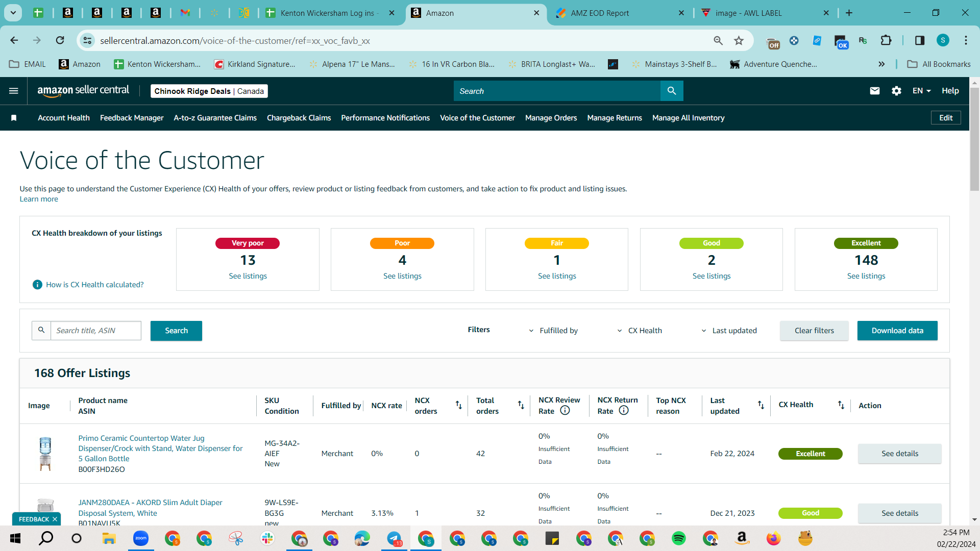Screen dimensions: 980x551
Task: Click the page vertical scrollbar
Action: coord(974,139)
